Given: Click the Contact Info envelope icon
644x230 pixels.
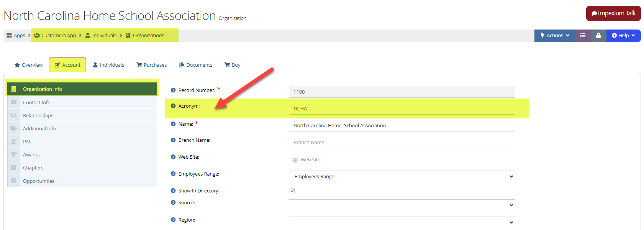Looking at the screenshot, I should 14,102.
